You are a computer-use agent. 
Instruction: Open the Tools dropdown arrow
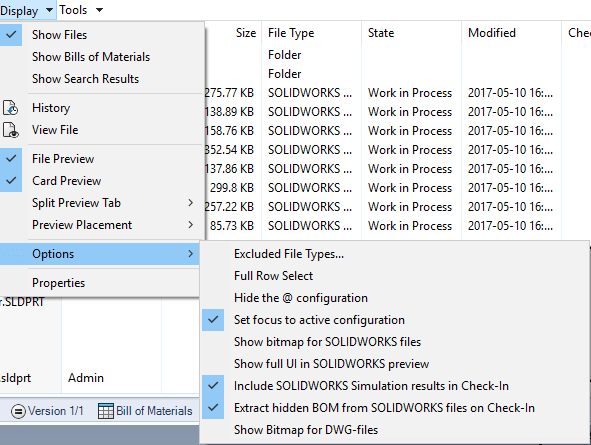[x=100, y=10]
